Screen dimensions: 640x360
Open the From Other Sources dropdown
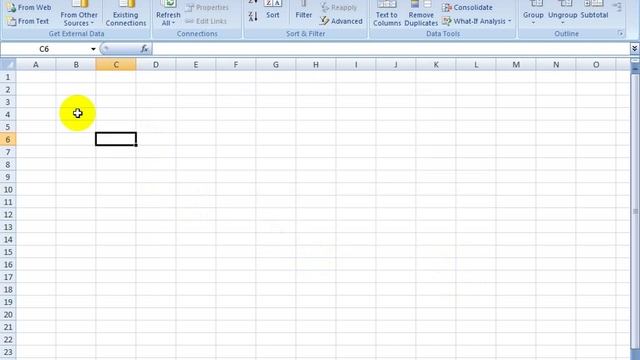click(79, 15)
